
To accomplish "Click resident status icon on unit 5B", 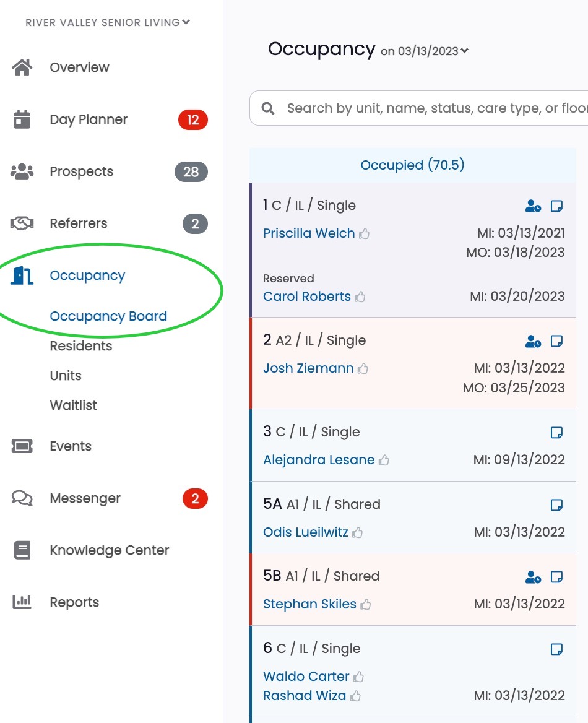I will (533, 577).
